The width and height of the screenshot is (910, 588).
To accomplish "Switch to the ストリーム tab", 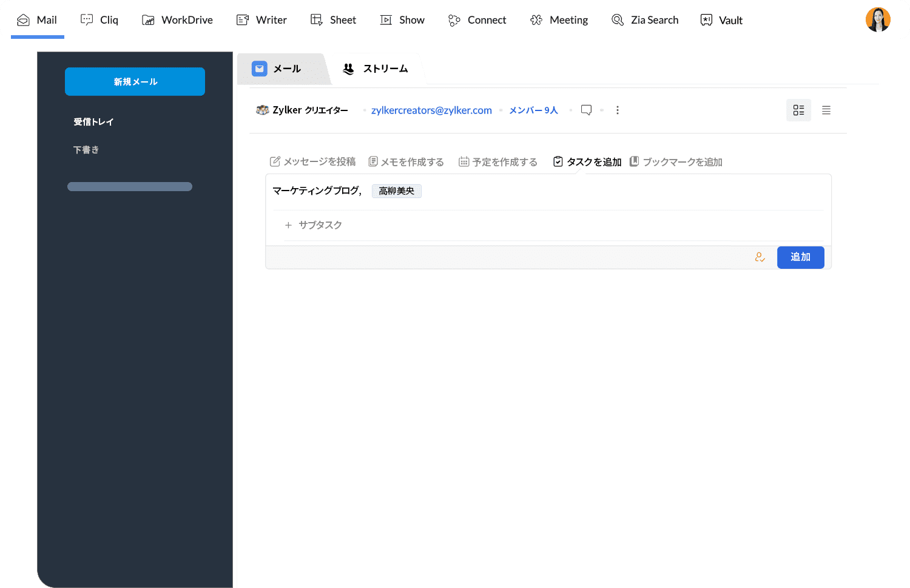I will [376, 69].
